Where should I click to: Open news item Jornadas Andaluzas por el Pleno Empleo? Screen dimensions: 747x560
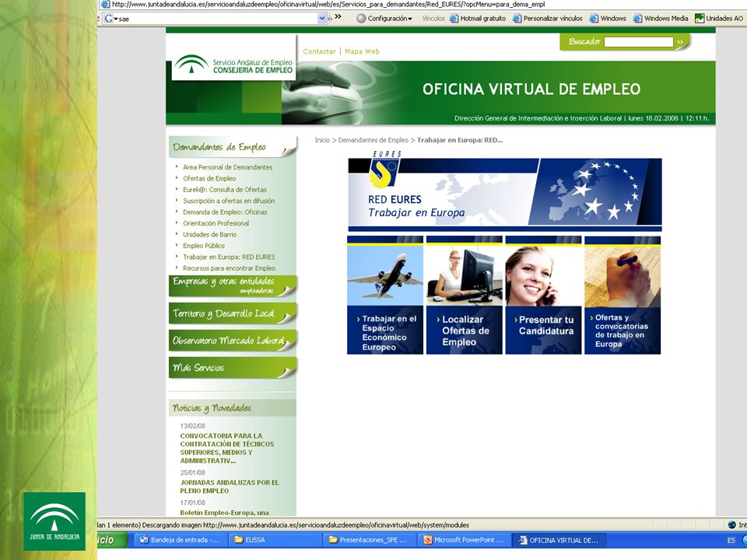point(230,487)
